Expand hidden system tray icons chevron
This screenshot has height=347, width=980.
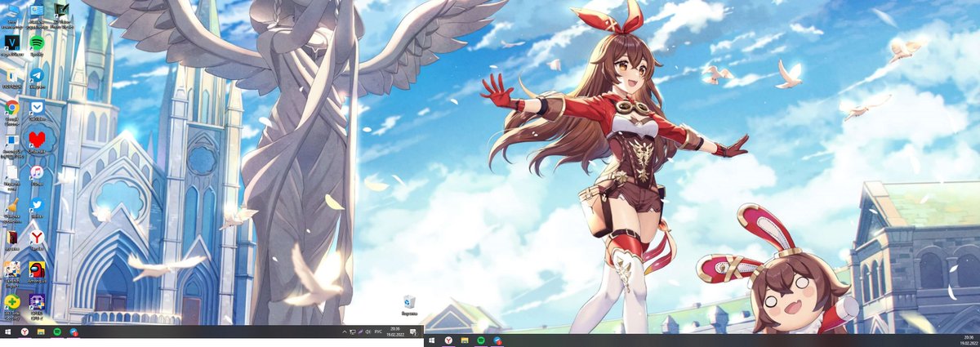click(345, 332)
